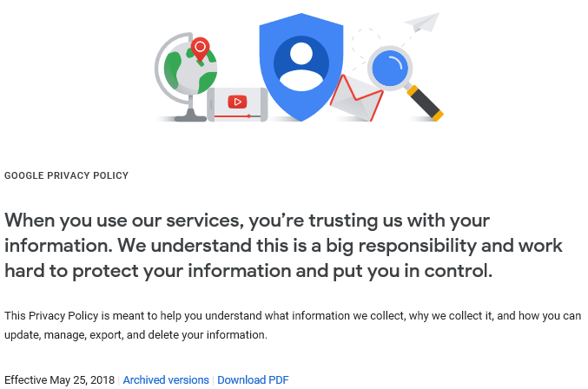This screenshot has height=389, width=588.
Task: Click the paragraph starting "This Privacy Policy"
Action: click(x=292, y=316)
